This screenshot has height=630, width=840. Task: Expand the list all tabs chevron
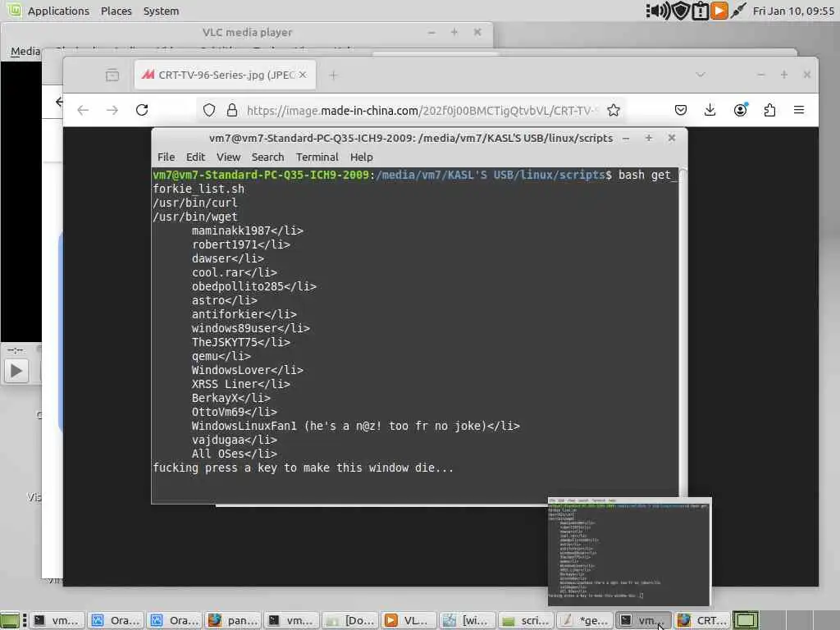[x=701, y=75]
